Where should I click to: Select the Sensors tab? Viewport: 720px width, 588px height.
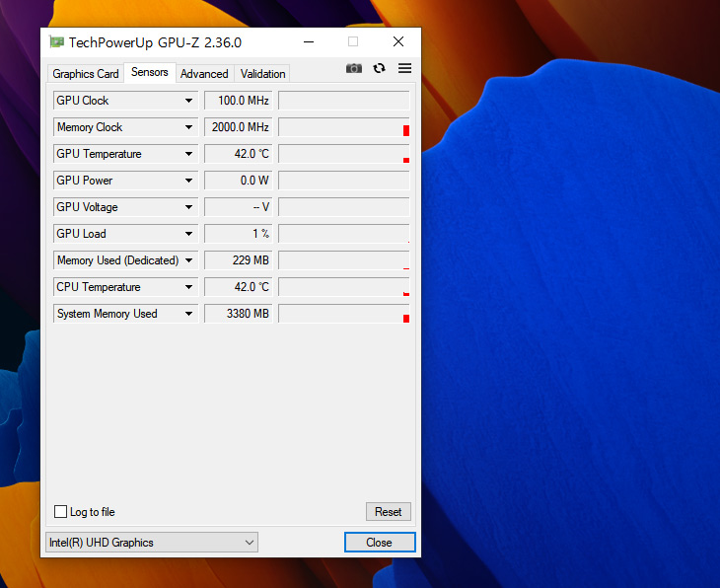tap(150, 72)
